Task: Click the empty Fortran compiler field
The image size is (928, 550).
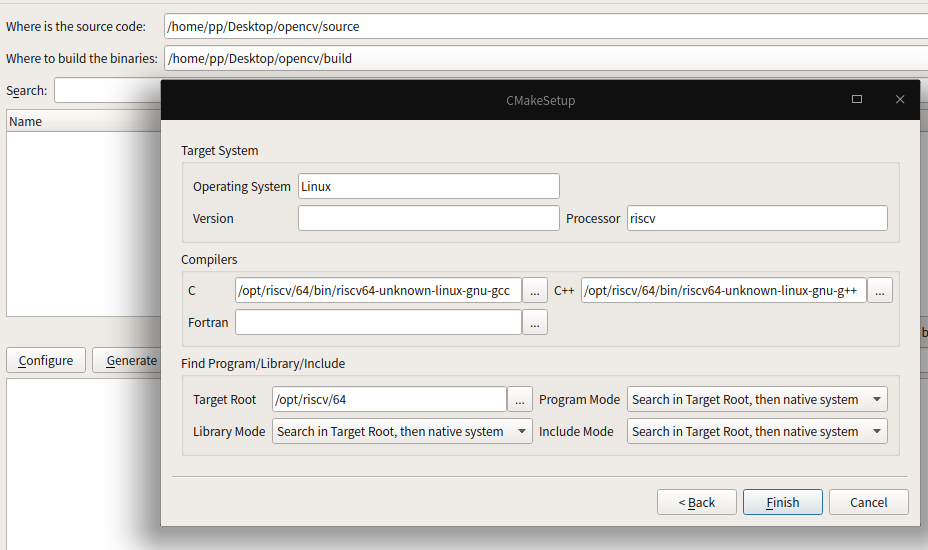Action: [x=378, y=322]
